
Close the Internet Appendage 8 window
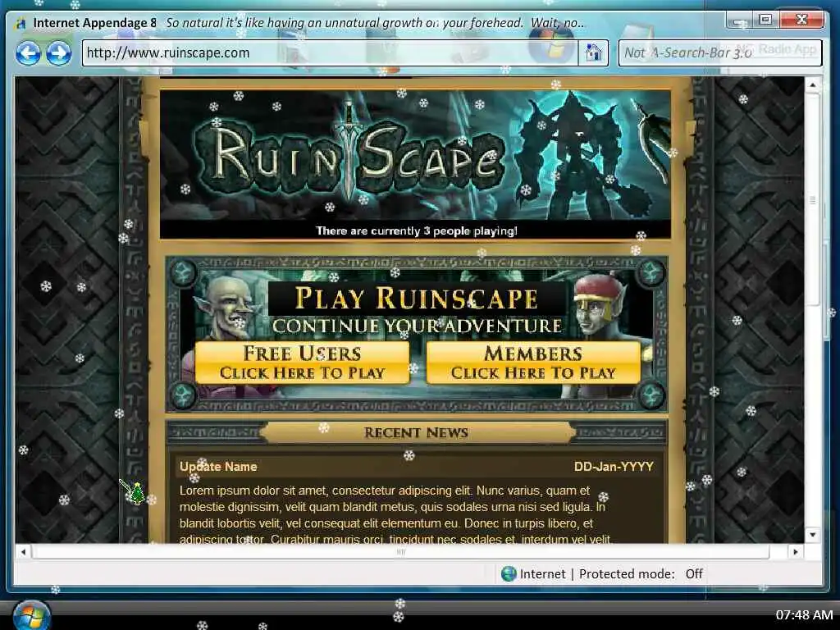[x=801, y=20]
